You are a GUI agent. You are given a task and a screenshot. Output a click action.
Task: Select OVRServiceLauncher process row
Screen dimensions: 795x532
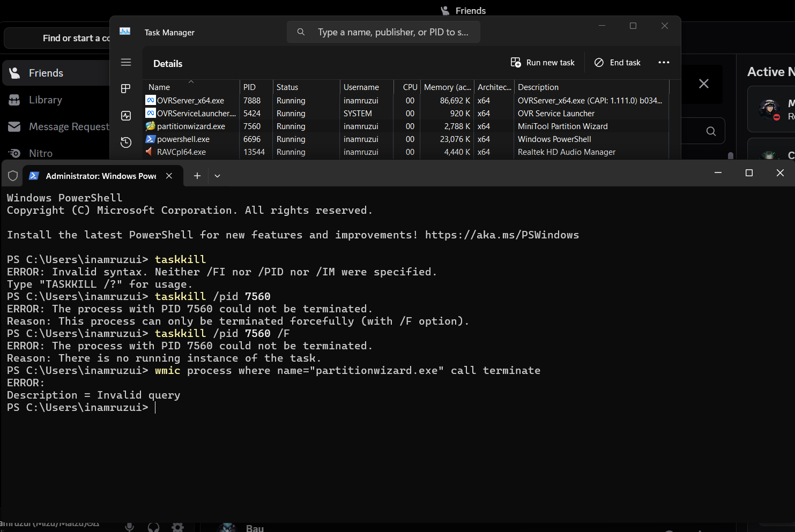click(406, 114)
